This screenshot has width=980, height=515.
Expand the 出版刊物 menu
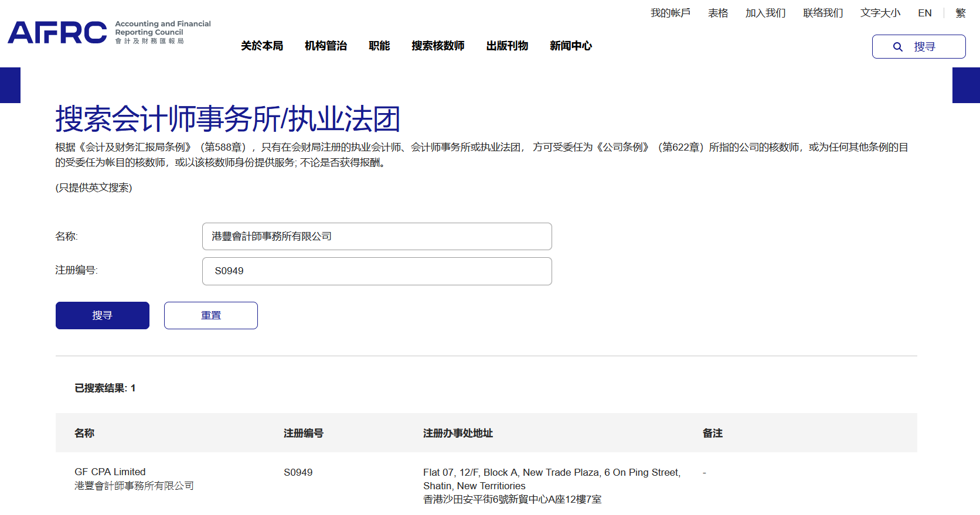(507, 46)
